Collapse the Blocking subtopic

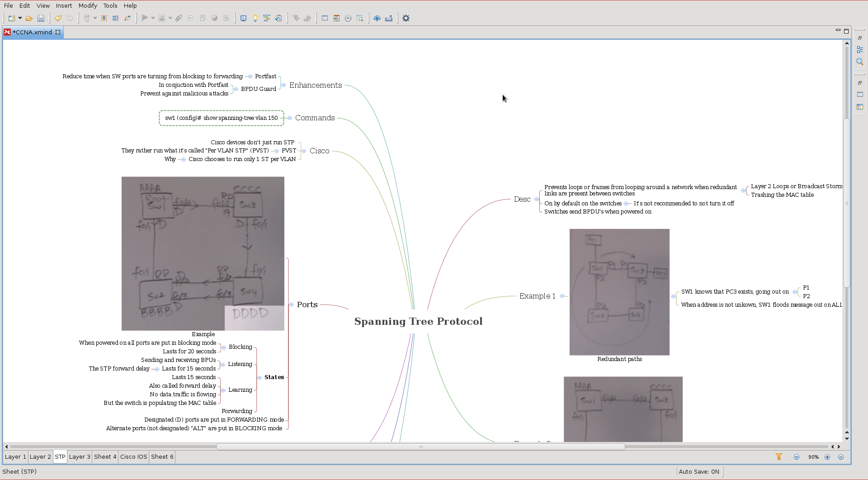click(x=223, y=347)
